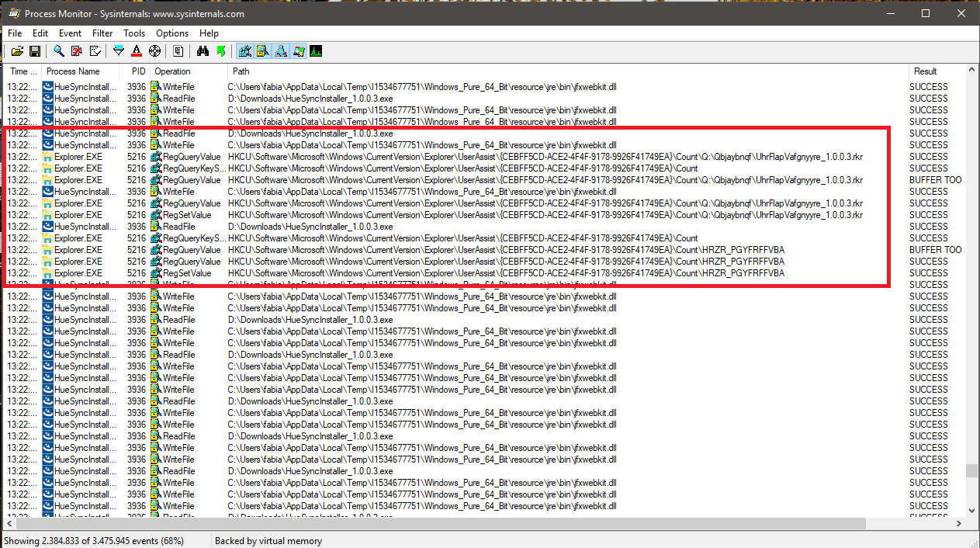
Task: Click the Process Monitor title bar icon
Action: [14, 13]
